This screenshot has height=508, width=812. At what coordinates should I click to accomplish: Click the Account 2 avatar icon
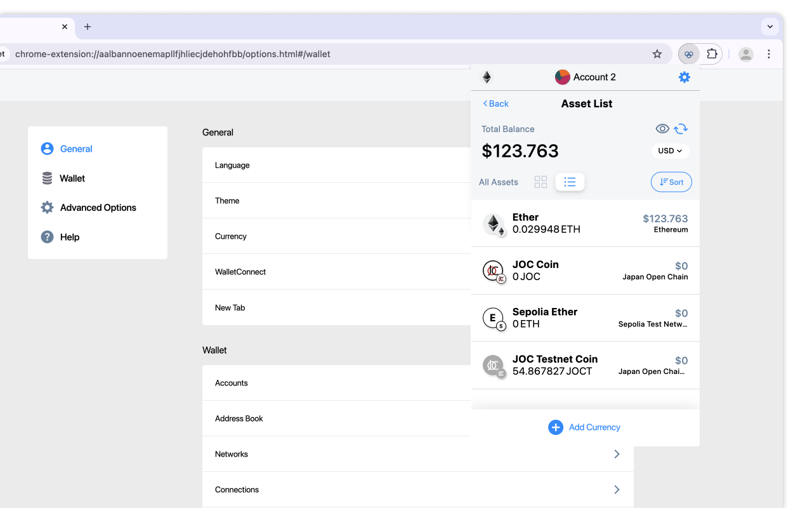click(x=562, y=77)
